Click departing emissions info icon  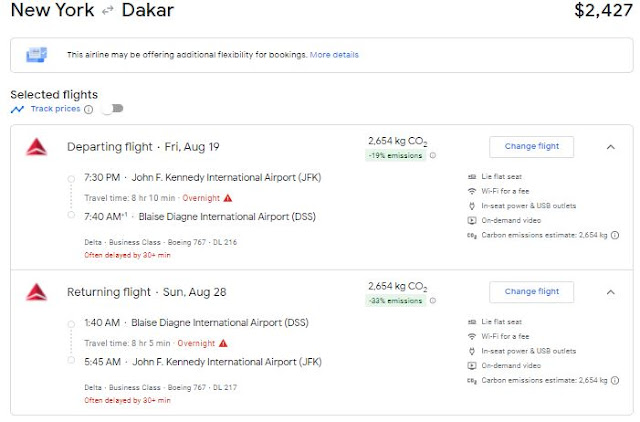point(433,155)
